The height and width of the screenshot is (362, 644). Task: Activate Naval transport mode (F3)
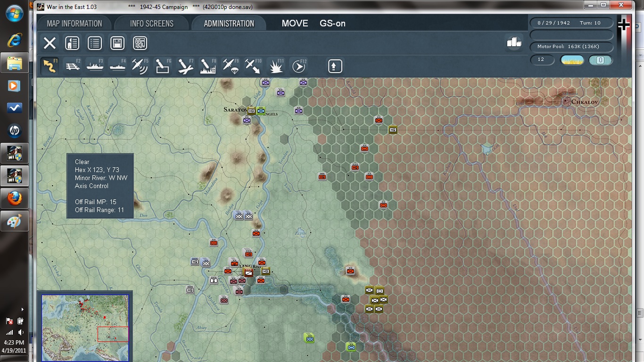pos(95,66)
